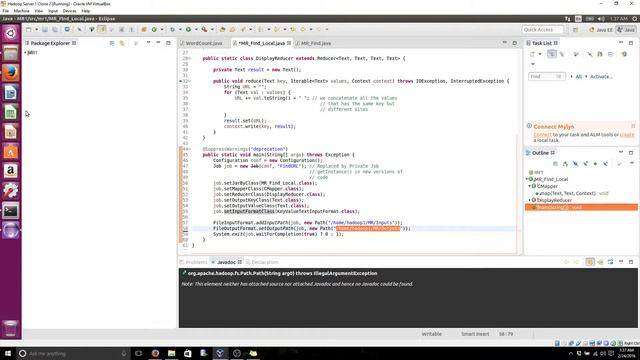Viewport: 640px width, 360px height.
Task: Toggle Categorized view in Task List toolbar
Action: (x=552, y=54)
